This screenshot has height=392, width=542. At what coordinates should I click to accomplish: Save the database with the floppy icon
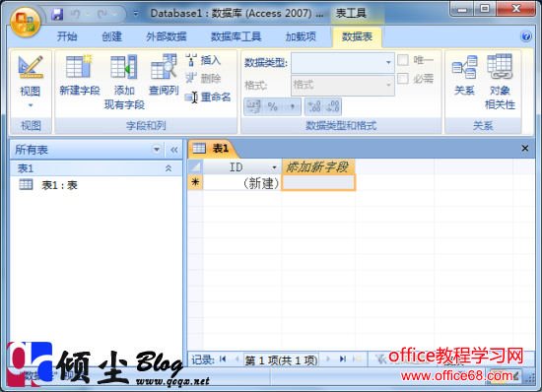tap(57, 14)
